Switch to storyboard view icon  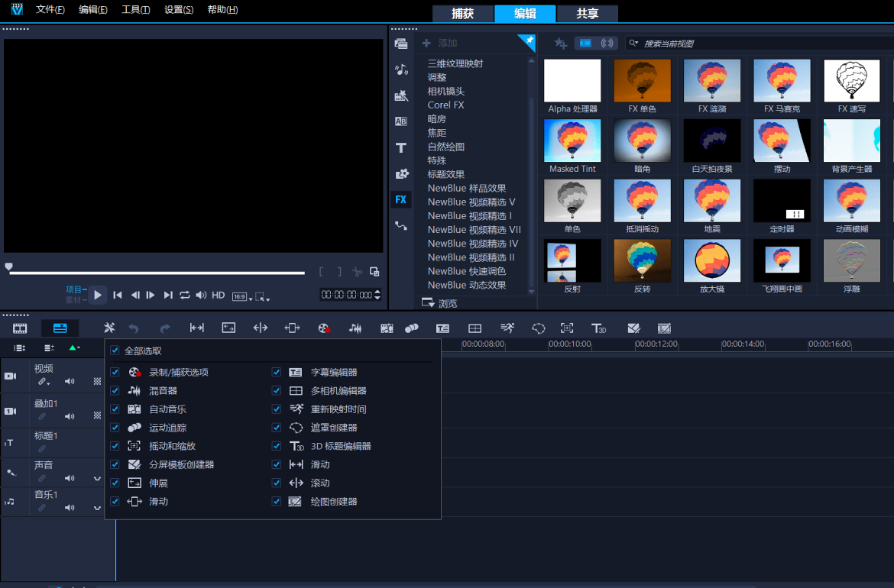pyautogui.click(x=20, y=328)
